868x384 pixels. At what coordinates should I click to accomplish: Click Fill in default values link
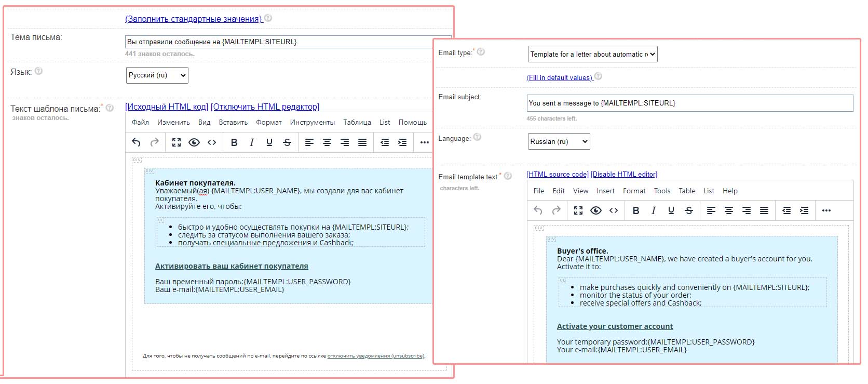[559, 77]
